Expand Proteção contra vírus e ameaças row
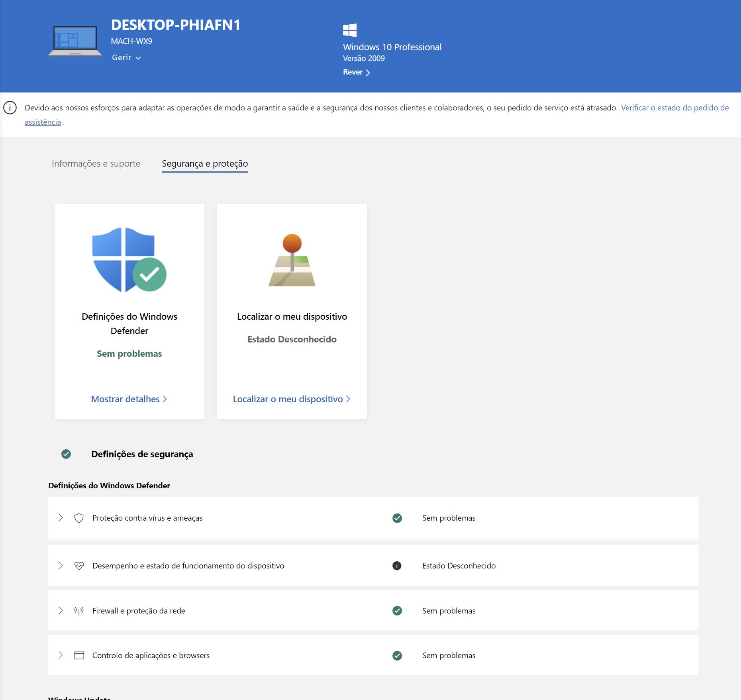 click(61, 517)
